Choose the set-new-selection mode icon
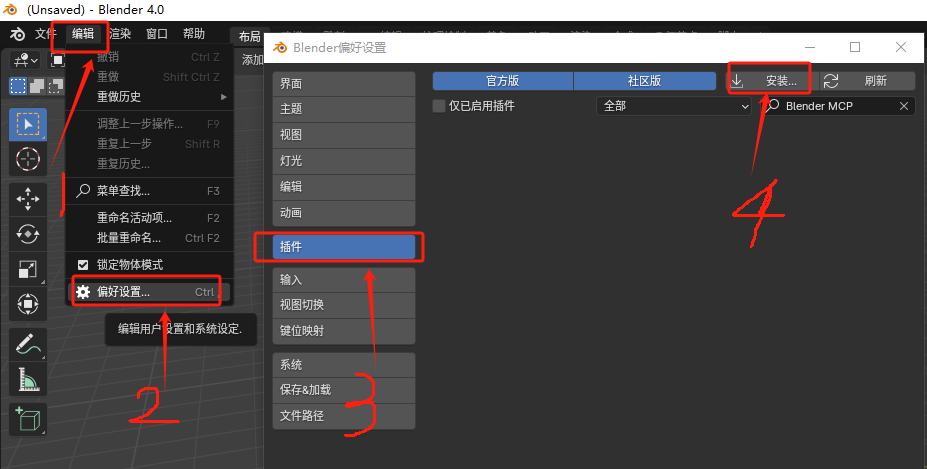The width and height of the screenshot is (927, 469). [18, 86]
